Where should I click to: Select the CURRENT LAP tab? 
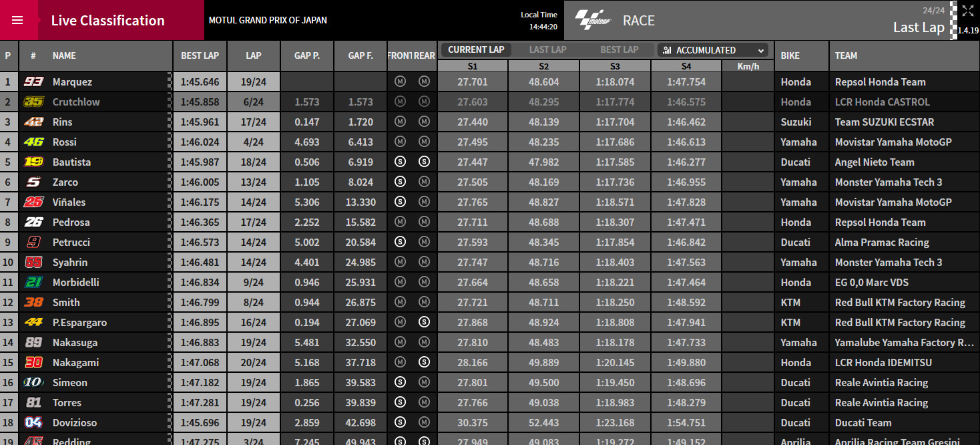click(476, 49)
